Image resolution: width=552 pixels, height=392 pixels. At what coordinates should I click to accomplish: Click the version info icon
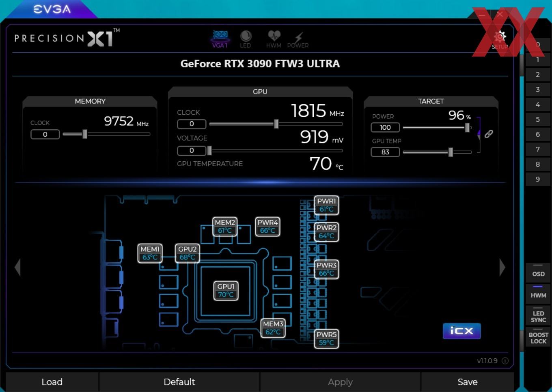click(505, 361)
